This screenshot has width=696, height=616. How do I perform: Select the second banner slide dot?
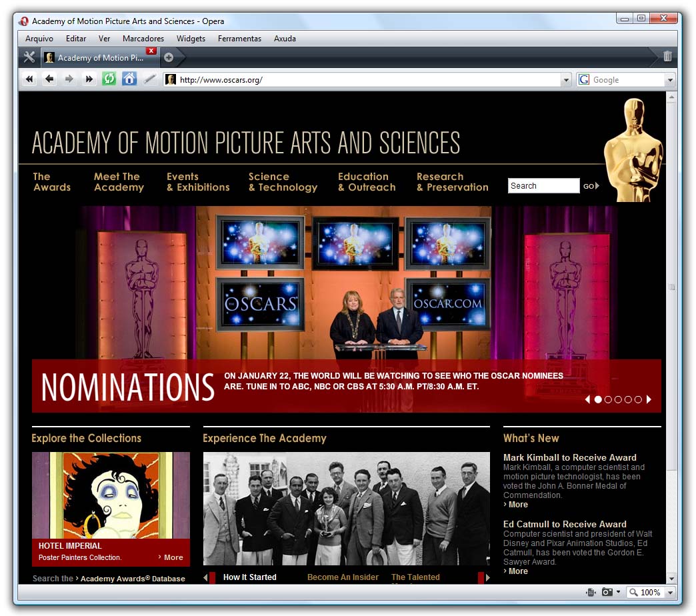pos(608,399)
